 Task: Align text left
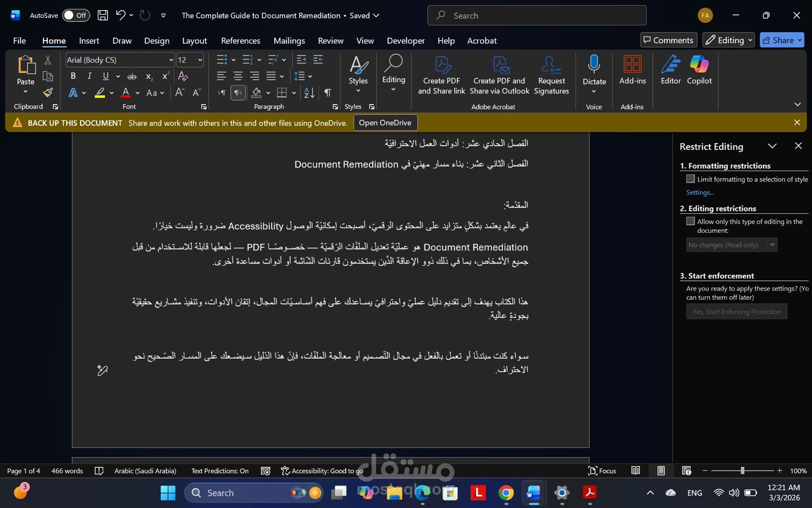221,76
